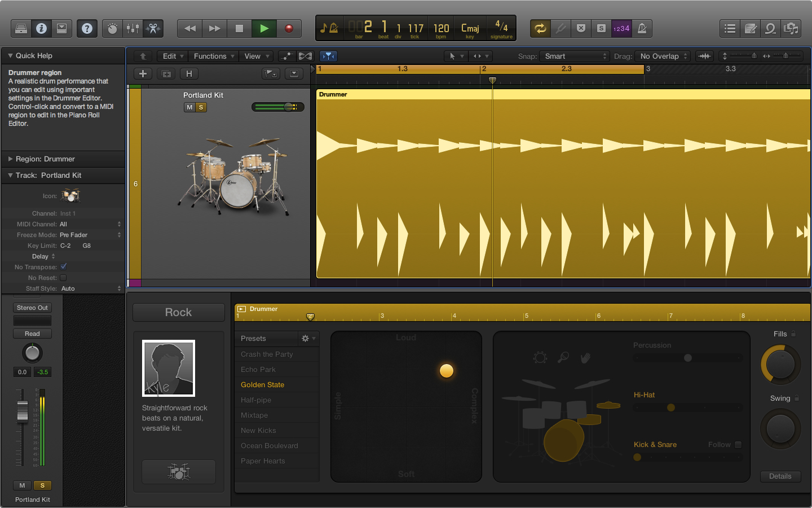
Task: Click the Rock genre button
Action: (x=178, y=312)
